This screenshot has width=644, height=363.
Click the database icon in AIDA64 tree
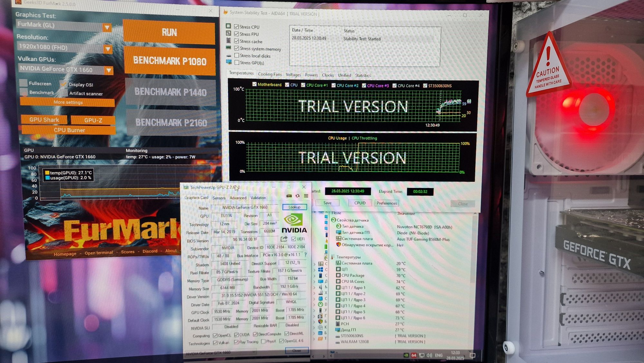pyautogui.click(x=320, y=333)
